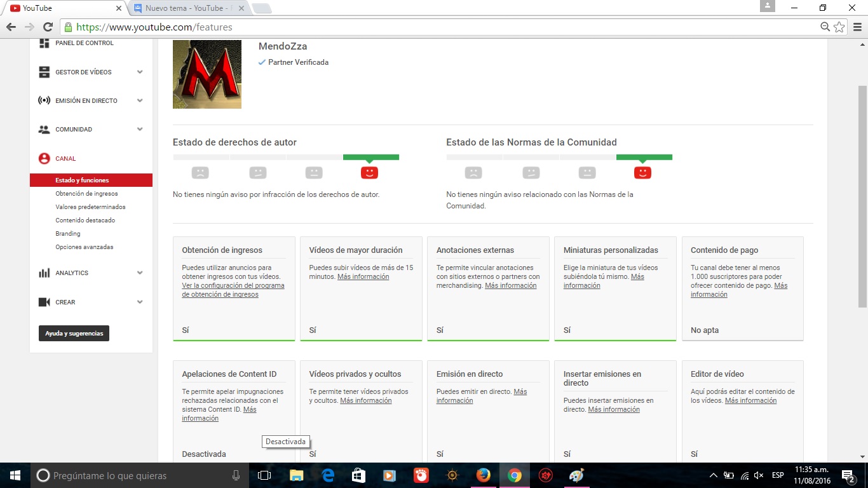Click the zoom magnifier icon in address bar
Viewport: 868px width, 488px height.
point(825,27)
